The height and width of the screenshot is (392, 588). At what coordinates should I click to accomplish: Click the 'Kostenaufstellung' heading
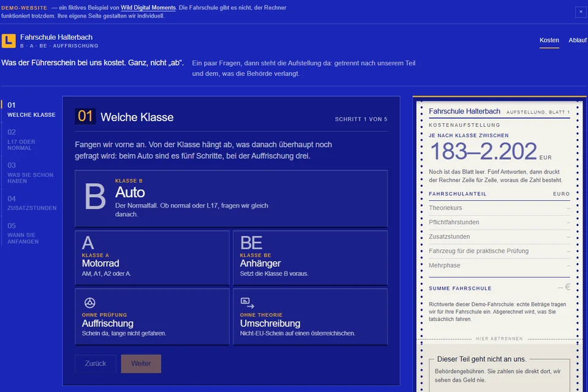[465, 125]
